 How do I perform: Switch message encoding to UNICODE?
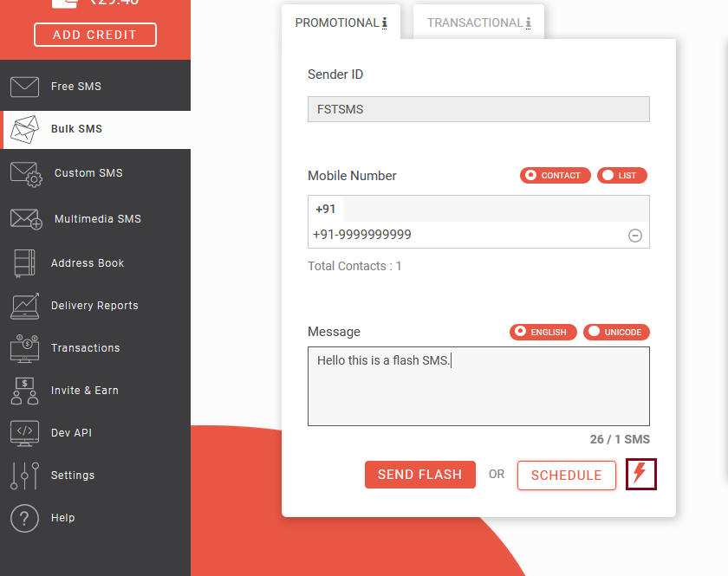click(x=616, y=332)
